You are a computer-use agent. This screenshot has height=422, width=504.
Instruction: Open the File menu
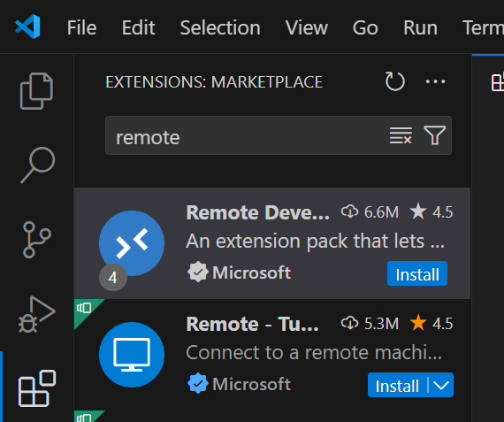81,27
